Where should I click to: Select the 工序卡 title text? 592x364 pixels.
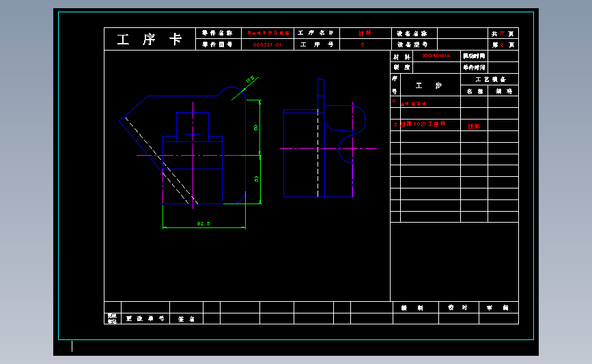coord(150,39)
